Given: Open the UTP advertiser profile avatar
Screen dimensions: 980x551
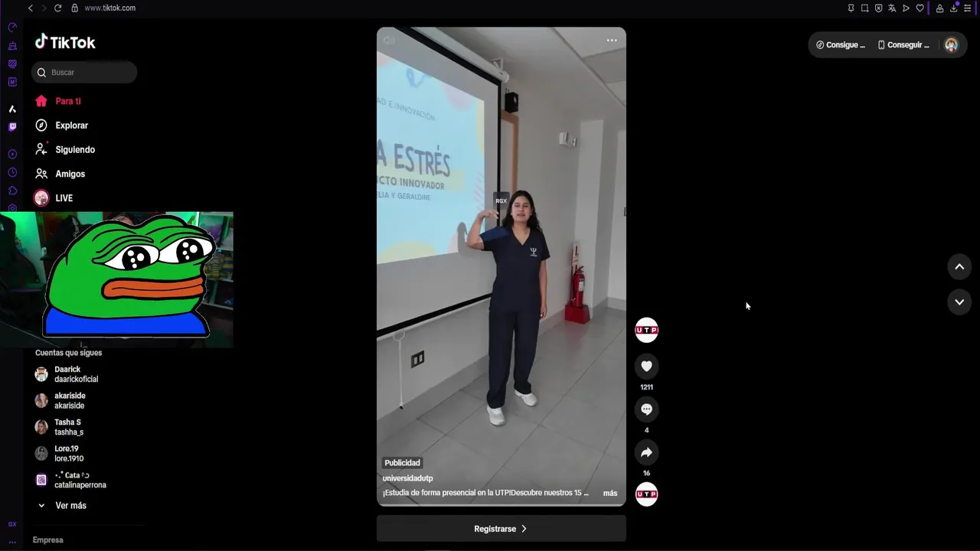Looking at the screenshot, I should coord(646,330).
